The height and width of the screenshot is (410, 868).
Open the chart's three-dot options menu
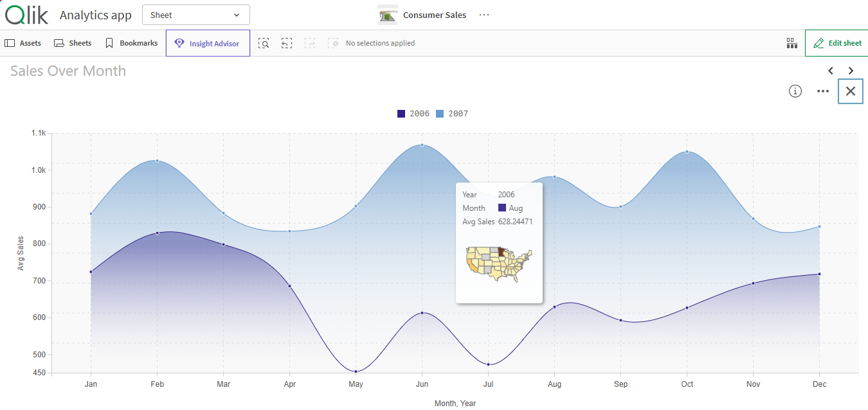(823, 91)
